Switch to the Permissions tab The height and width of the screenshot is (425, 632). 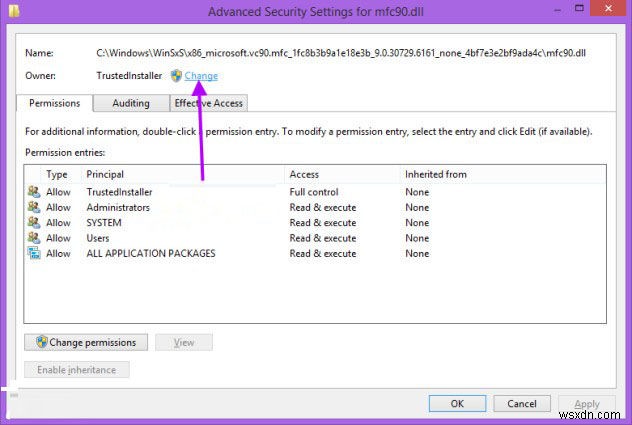[x=54, y=103]
